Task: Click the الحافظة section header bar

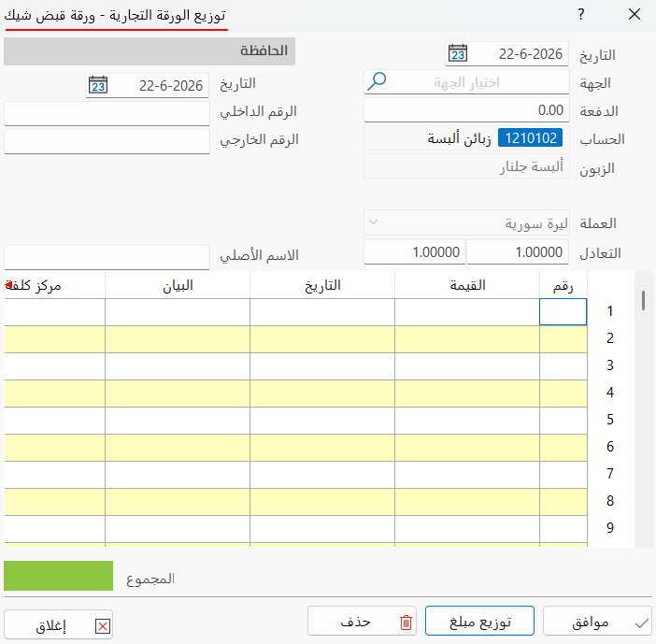Action: pyautogui.click(x=150, y=51)
